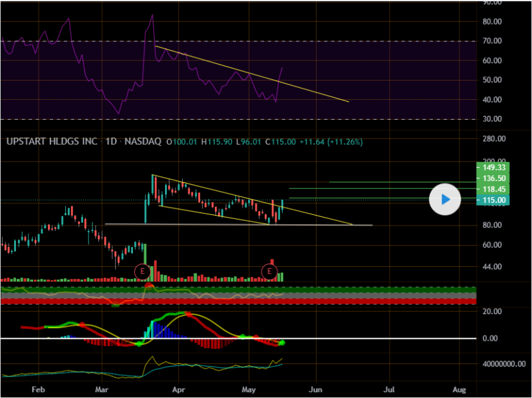Screen dimensions: 532x398
Task: Open the March earnings 'E' marker
Action: tap(142, 271)
